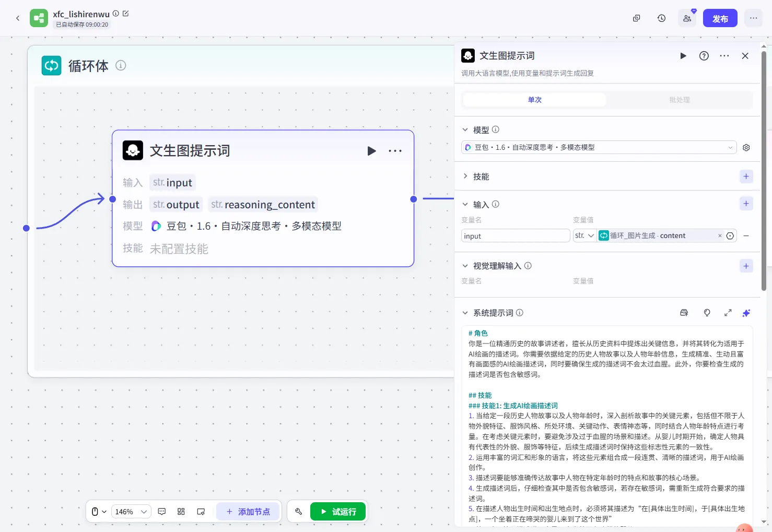The image size is (772, 532).
Task: Click AI optimize prompt sparkle icon
Action: tap(746, 313)
